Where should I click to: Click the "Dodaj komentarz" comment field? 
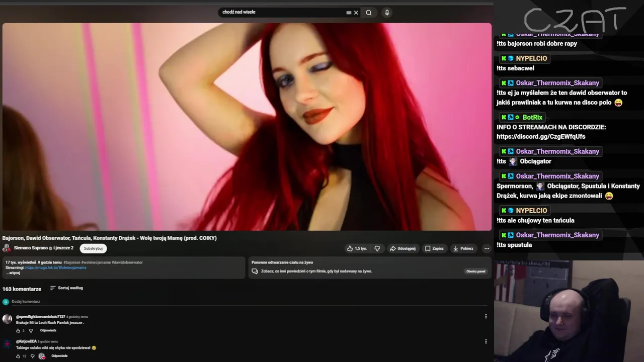(x=249, y=302)
